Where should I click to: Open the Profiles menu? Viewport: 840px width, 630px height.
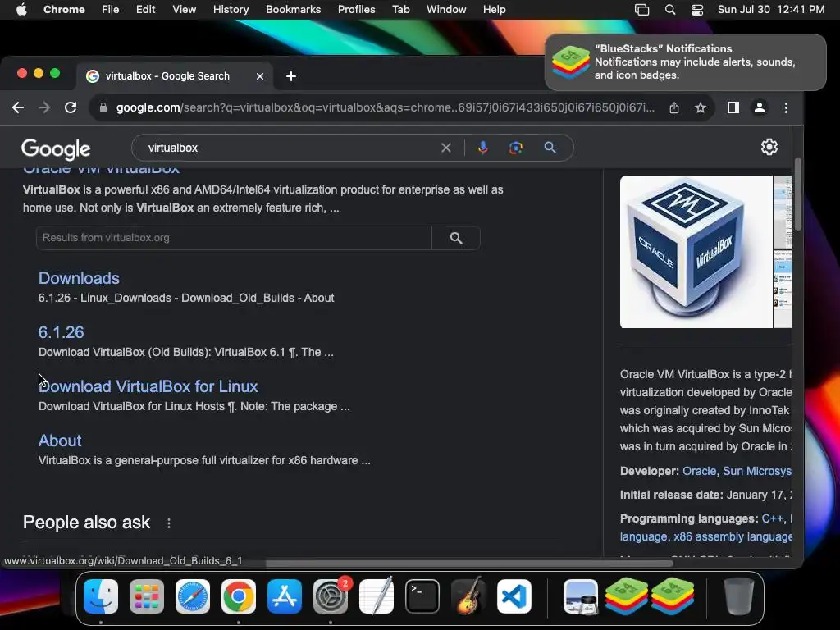356,10
